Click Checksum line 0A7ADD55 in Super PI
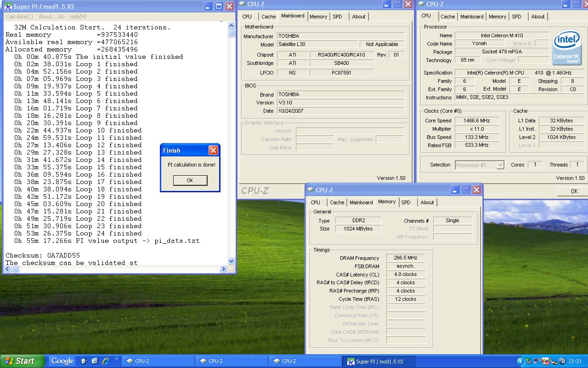Viewport: 588px width, 368px height. [x=43, y=255]
